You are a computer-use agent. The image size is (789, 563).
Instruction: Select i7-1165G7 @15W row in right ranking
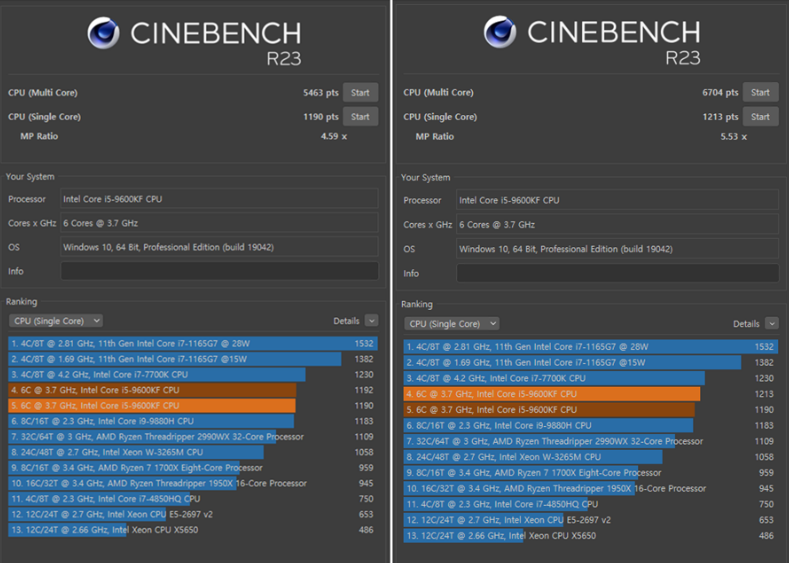click(591, 363)
